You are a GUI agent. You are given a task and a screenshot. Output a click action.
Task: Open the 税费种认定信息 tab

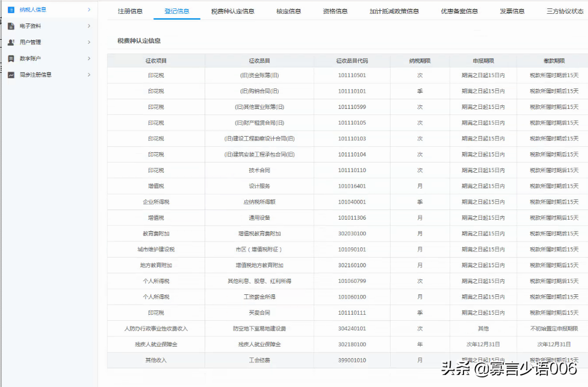click(232, 11)
